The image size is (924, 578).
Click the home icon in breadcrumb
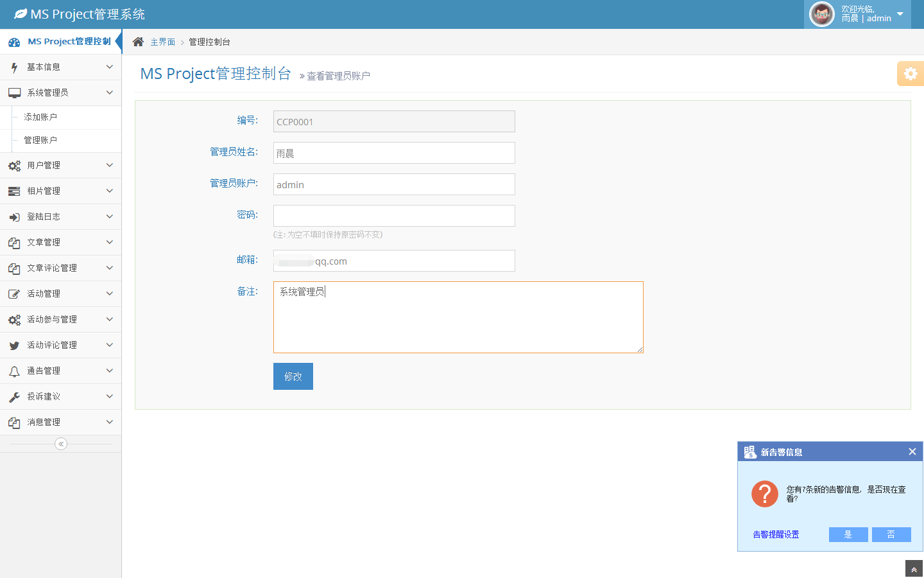pyautogui.click(x=138, y=42)
